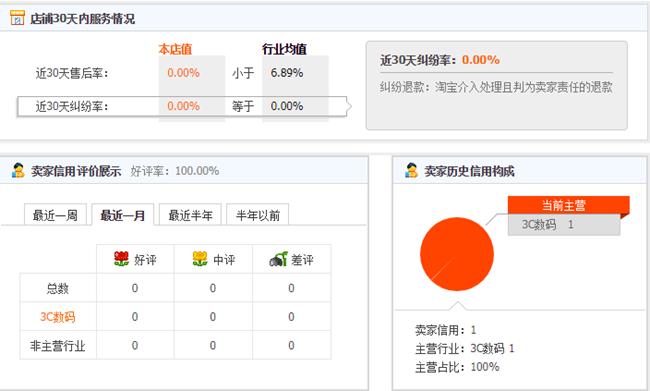
Task: Click the 行业均值 column header
Action: 284,49
